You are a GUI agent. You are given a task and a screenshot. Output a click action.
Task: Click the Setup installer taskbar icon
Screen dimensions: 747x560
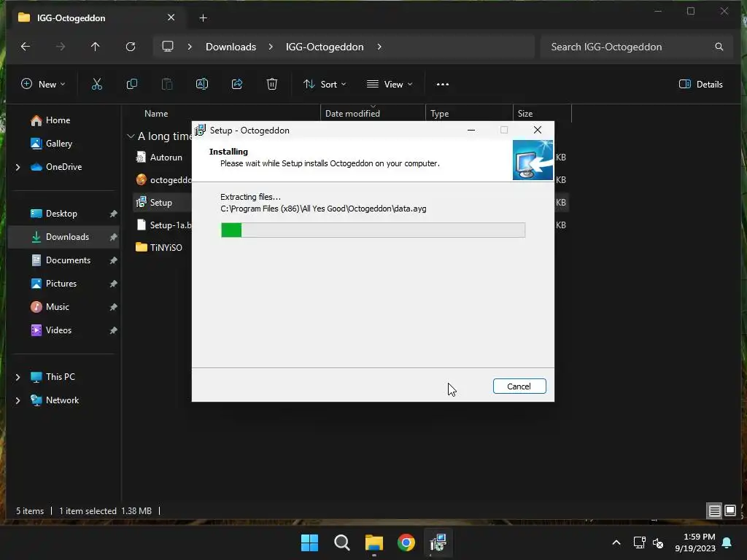[438, 542]
